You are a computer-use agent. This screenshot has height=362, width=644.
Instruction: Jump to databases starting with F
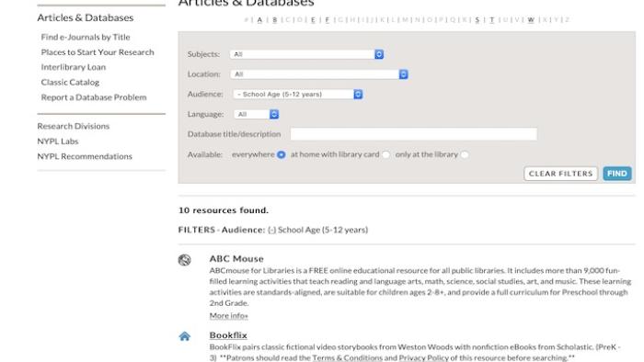[328, 19]
